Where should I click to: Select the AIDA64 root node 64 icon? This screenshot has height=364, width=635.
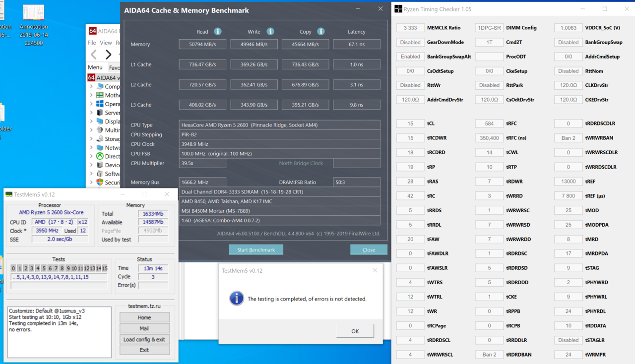(91, 77)
